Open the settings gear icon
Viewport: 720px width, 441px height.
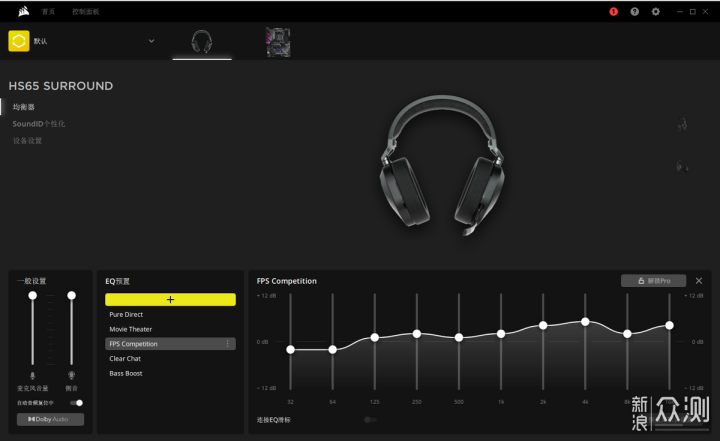[x=656, y=12]
